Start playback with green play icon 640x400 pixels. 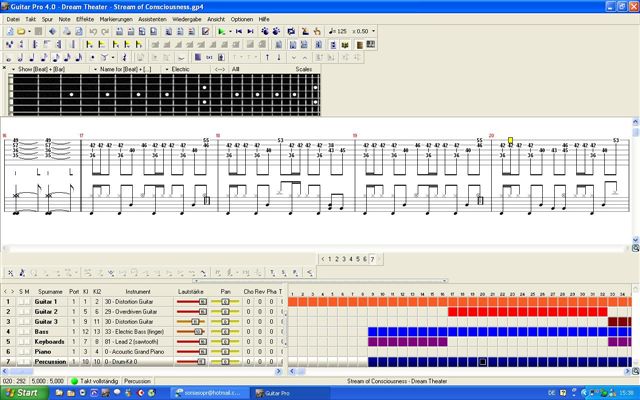[222, 31]
